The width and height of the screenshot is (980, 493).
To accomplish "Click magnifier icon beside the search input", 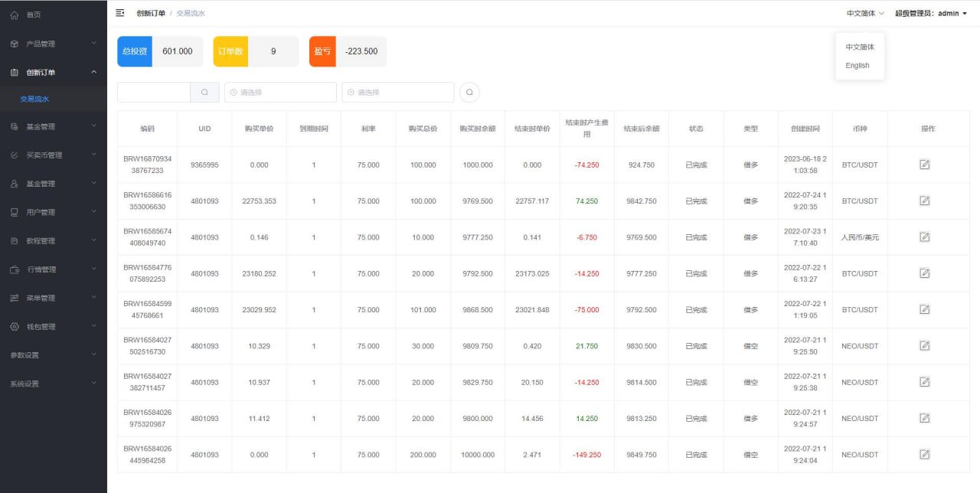I will click(204, 93).
